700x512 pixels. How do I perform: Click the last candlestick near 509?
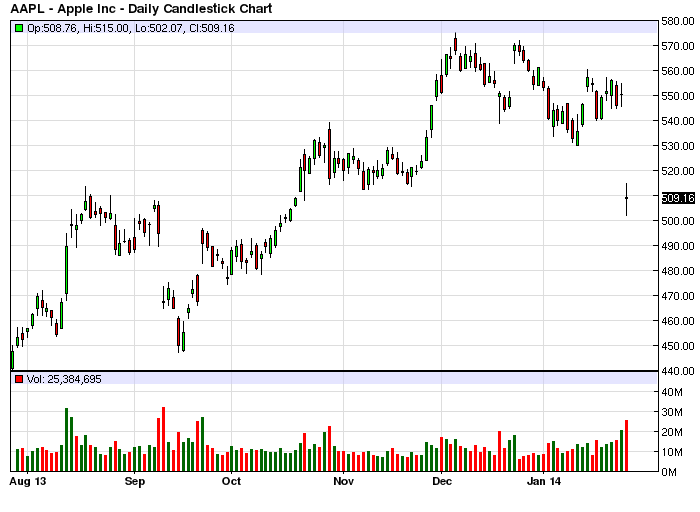tap(626, 199)
